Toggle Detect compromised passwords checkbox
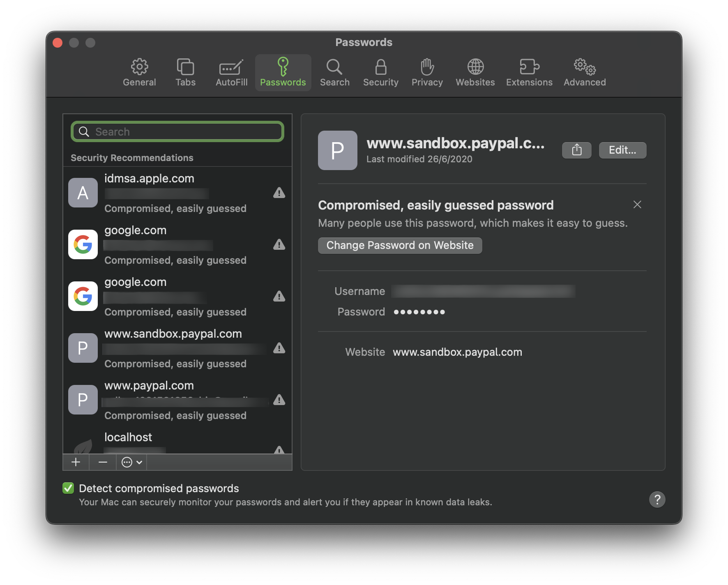This screenshot has height=585, width=728. pyautogui.click(x=68, y=488)
